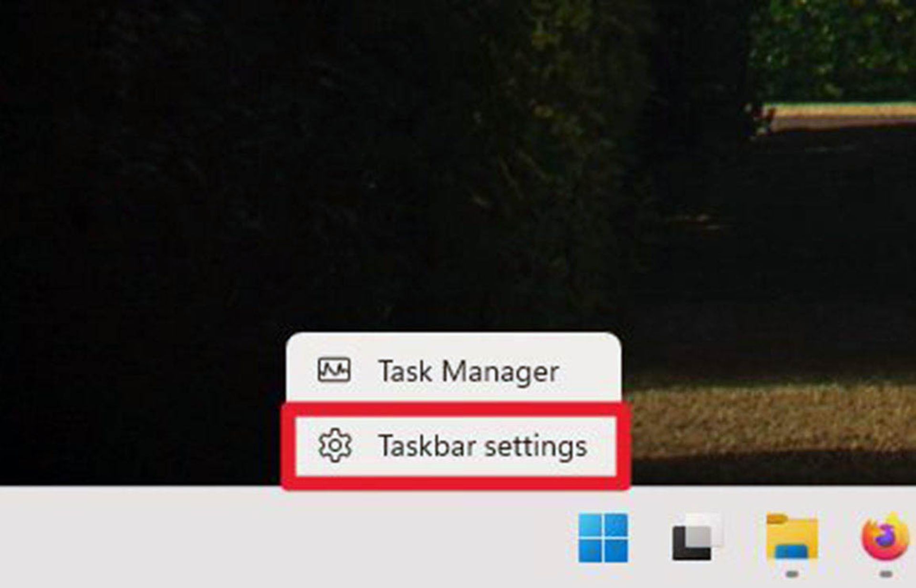
Task: Switch to the Firefox browser
Action: (x=886, y=536)
